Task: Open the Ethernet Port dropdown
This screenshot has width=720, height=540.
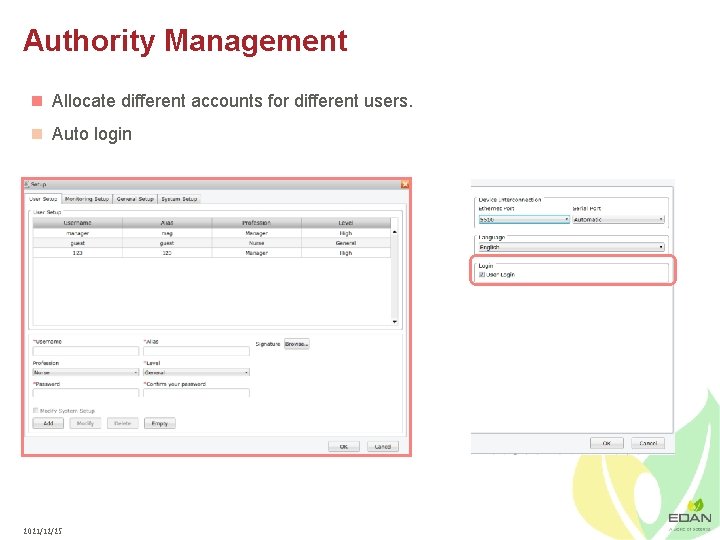Action: pyautogui.click(x=524, y=219)
